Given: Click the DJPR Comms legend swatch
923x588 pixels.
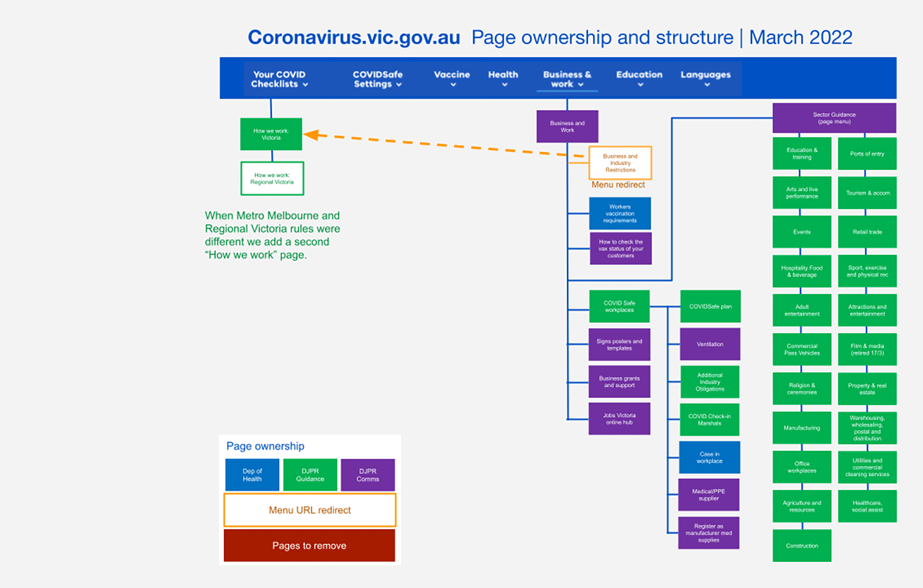Looking at the screenshot, I should pos(368,475).
